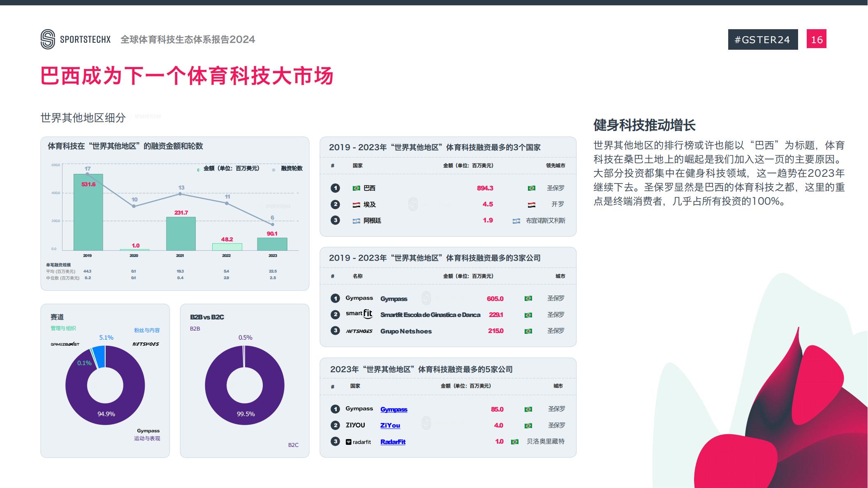Click the 229.1 amount value
The height and width of the screenshot is (488, 868).
(x=496, y=315)
